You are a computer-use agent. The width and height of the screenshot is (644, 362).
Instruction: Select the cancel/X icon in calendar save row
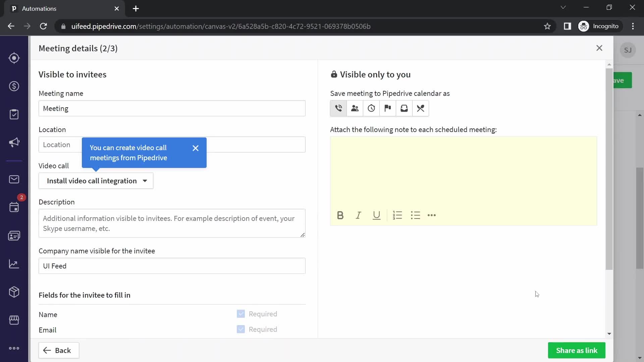(421, 108)
